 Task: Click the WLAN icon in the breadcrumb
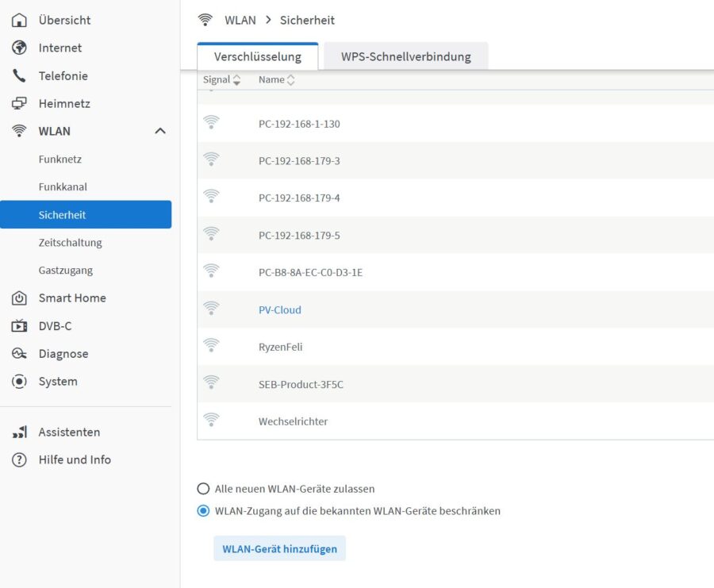(206, 20)
